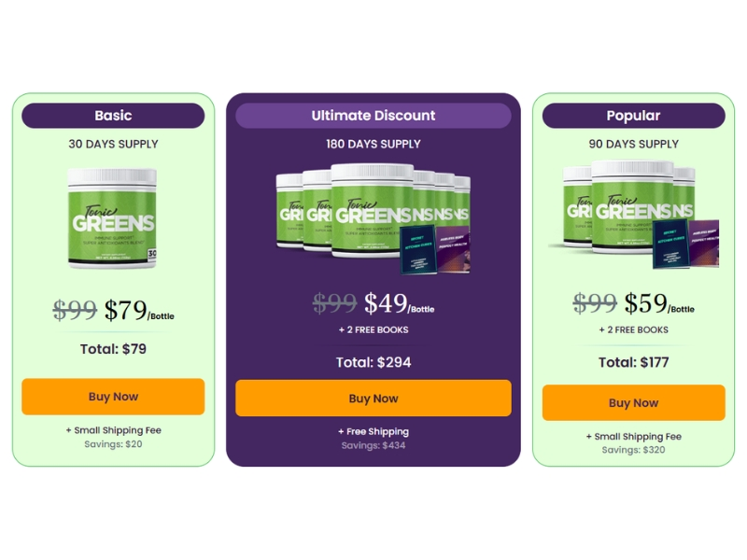Click Buy Now in the Popular plan
Screen dimensions: 747x560
pos(633,403)
